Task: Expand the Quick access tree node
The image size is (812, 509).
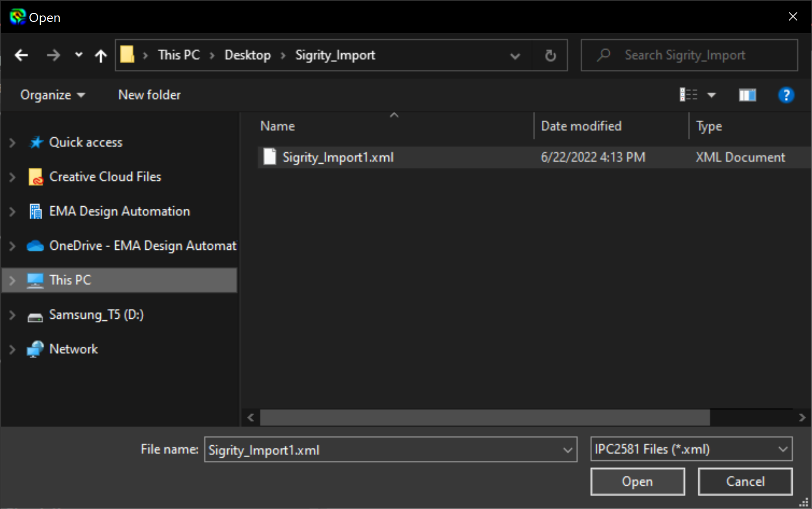Action: point(12,142)
